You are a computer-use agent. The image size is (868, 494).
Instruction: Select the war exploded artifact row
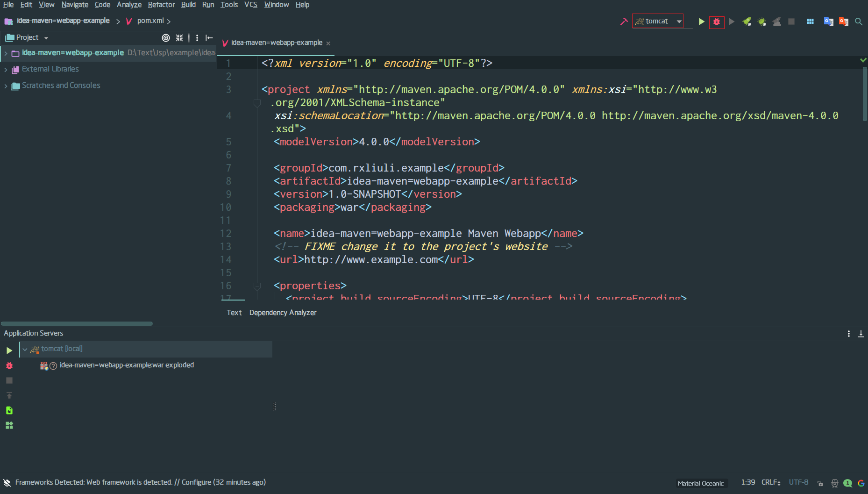(127, 365)
